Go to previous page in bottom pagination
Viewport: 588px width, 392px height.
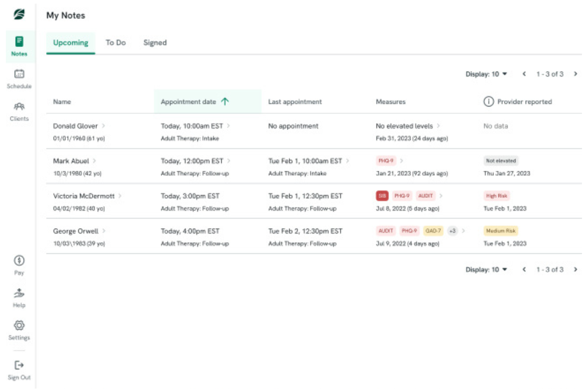pyautogui.click(x=524, y=269)
